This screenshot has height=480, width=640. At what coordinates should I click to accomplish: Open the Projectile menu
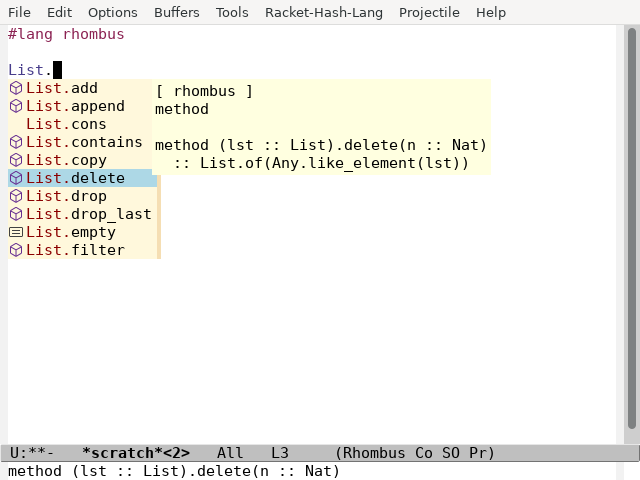coord(429,12)
